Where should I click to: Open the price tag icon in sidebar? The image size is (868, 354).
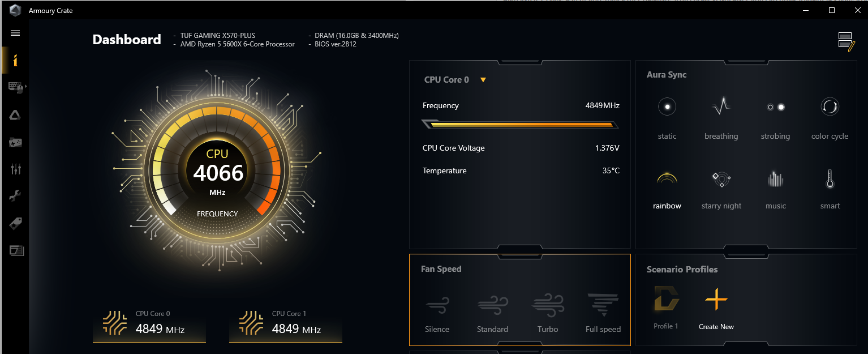tap(15, 223)
